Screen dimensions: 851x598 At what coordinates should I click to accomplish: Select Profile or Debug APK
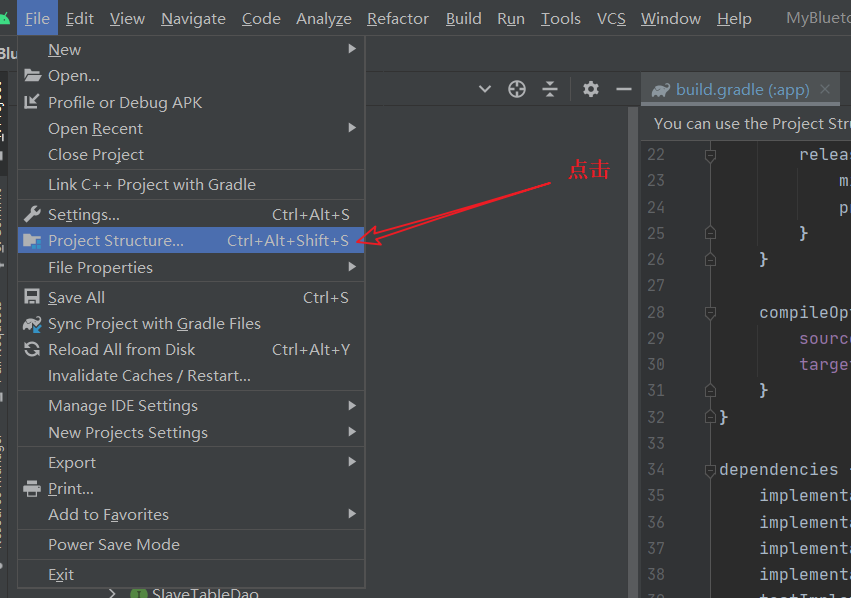[x=191, y=102]
